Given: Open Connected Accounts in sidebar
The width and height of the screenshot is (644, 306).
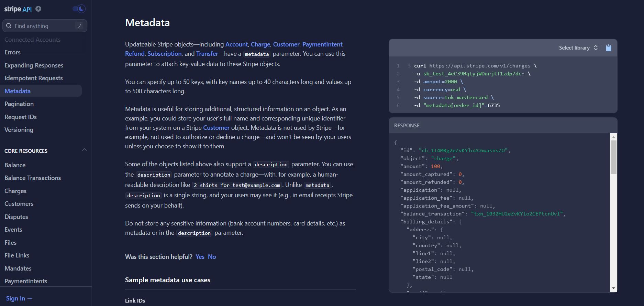Looking at the screenshot, I should pyautogui.click(x=32, y=40).
